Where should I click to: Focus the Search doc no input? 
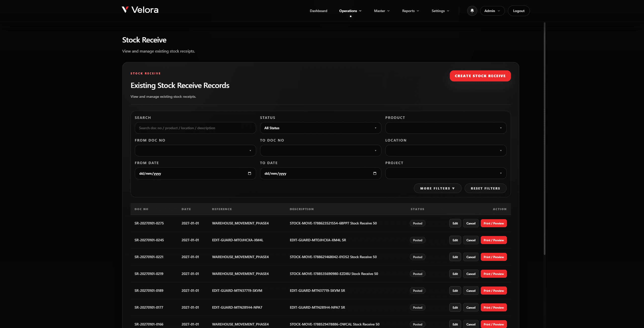coord(195,128)
